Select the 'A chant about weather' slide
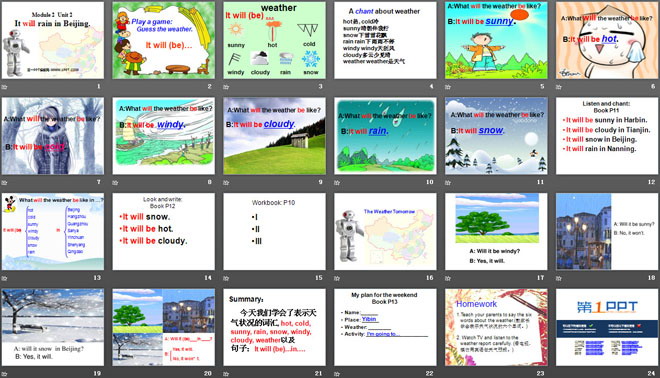660x378 pixels. (385, 40)
